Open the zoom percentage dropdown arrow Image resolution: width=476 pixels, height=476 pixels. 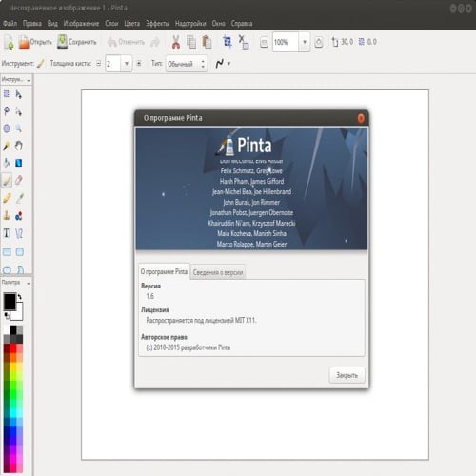point(305,42)
